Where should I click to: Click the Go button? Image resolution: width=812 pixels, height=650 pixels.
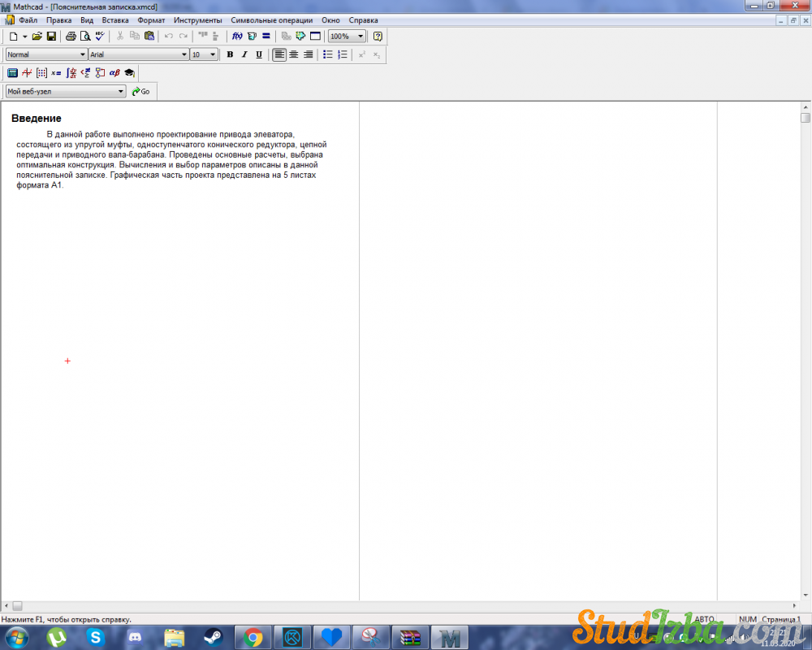click(141, 92)
